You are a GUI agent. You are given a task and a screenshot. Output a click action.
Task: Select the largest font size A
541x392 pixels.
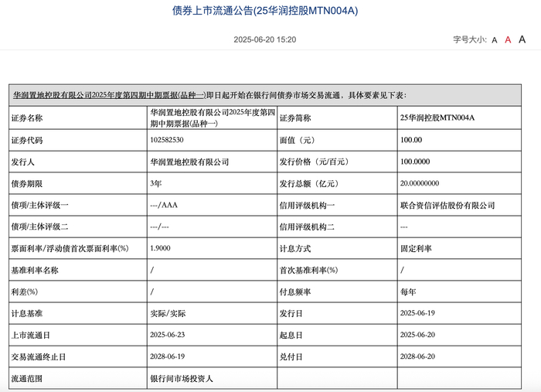coord(522,39)
